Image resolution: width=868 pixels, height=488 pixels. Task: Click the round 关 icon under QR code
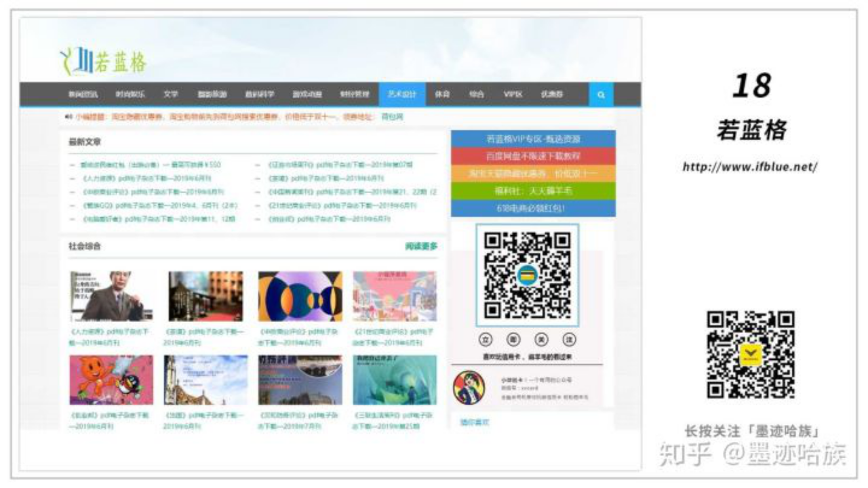pyautogui.click(x=541, y=340)
